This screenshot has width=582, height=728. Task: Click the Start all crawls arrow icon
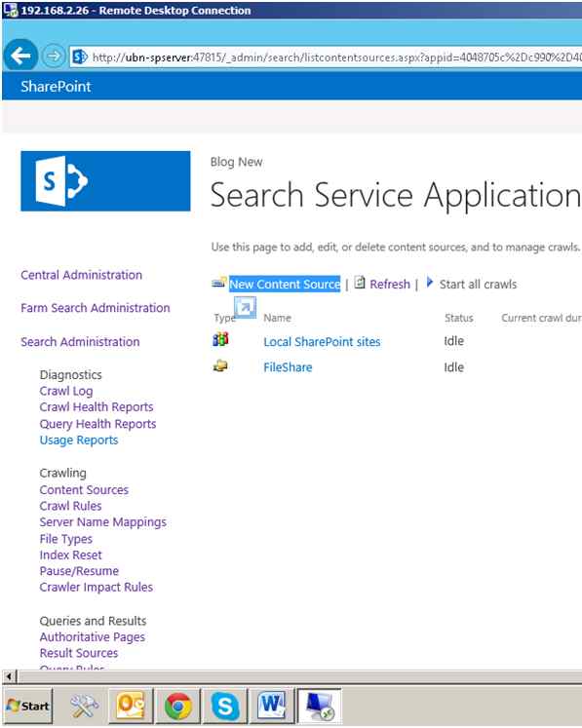[430, 283]
